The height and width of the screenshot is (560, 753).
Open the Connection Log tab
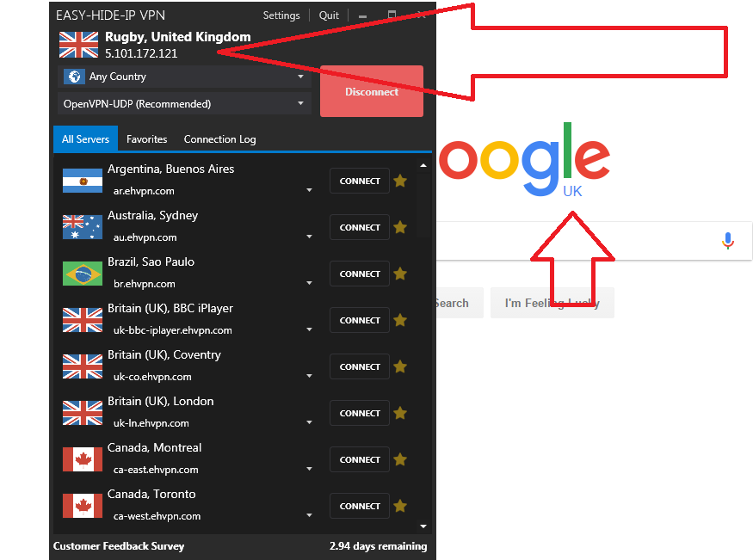point(219,139)
